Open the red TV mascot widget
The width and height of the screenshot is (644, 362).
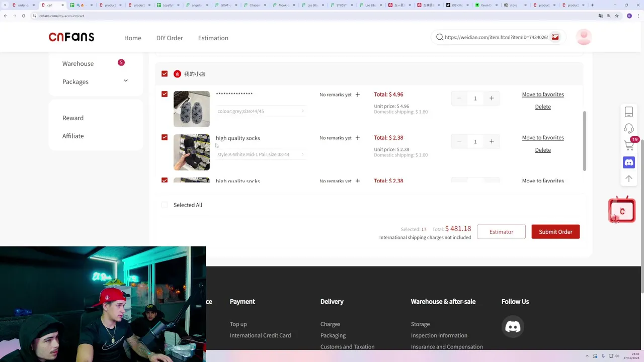(622, 210)
